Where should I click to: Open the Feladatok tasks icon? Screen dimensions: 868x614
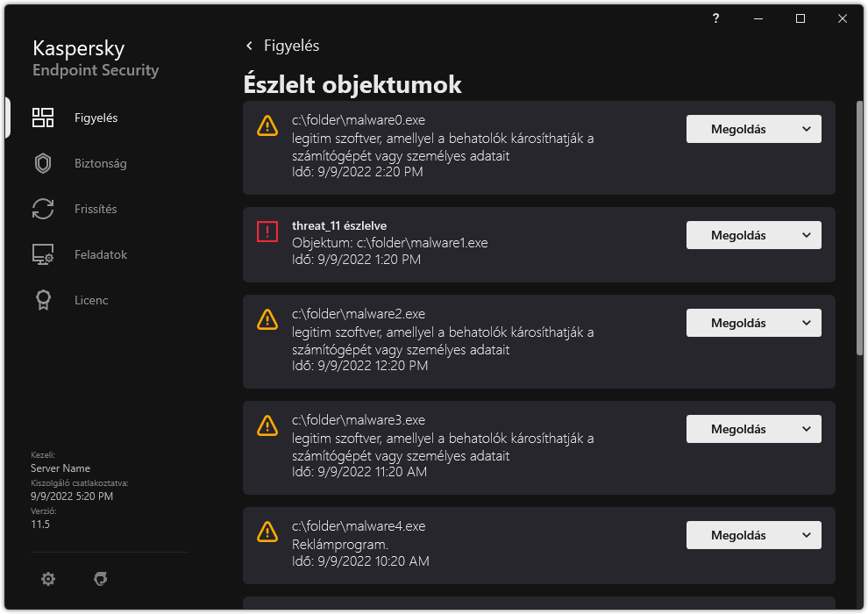click(x=43, y=253)
